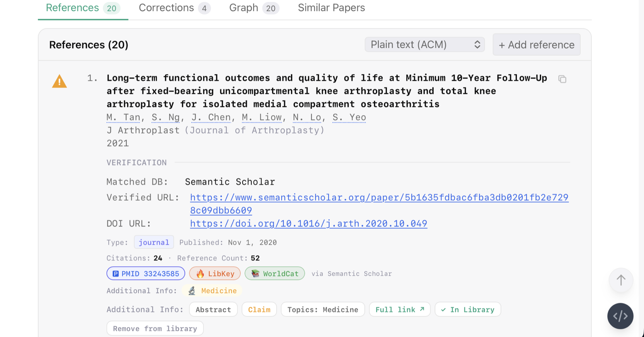
Task: Switch to the References tab
Action: tap(83, 8)
